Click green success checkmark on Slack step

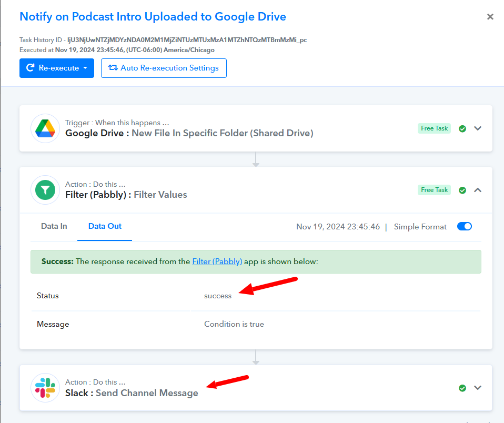click(462, 388)
